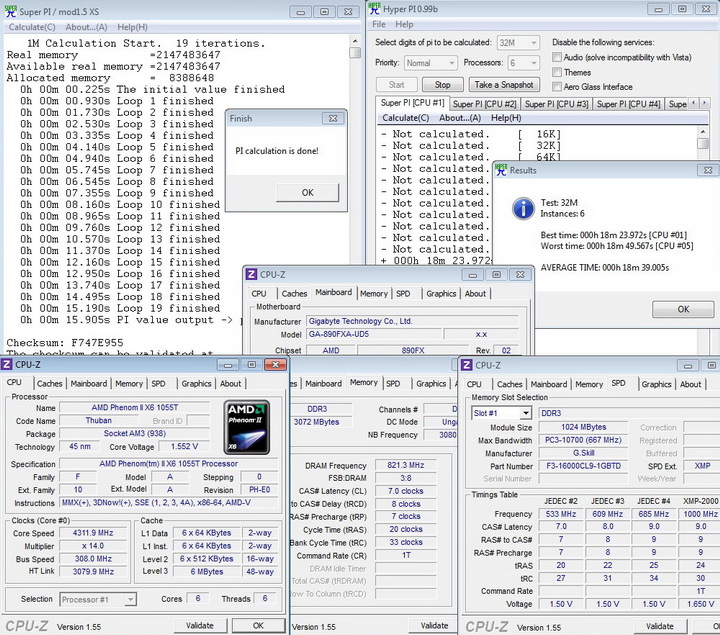The image size is (720, 635).
Task: Open the Caches tab in the CPU-Z processor window
Action: pos(49,383)
